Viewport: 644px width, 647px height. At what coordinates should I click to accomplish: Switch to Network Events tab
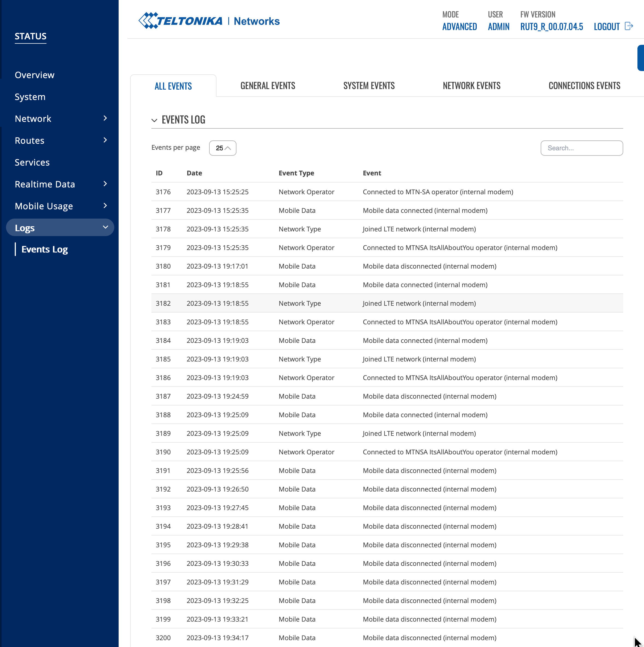tap(472, 86)
